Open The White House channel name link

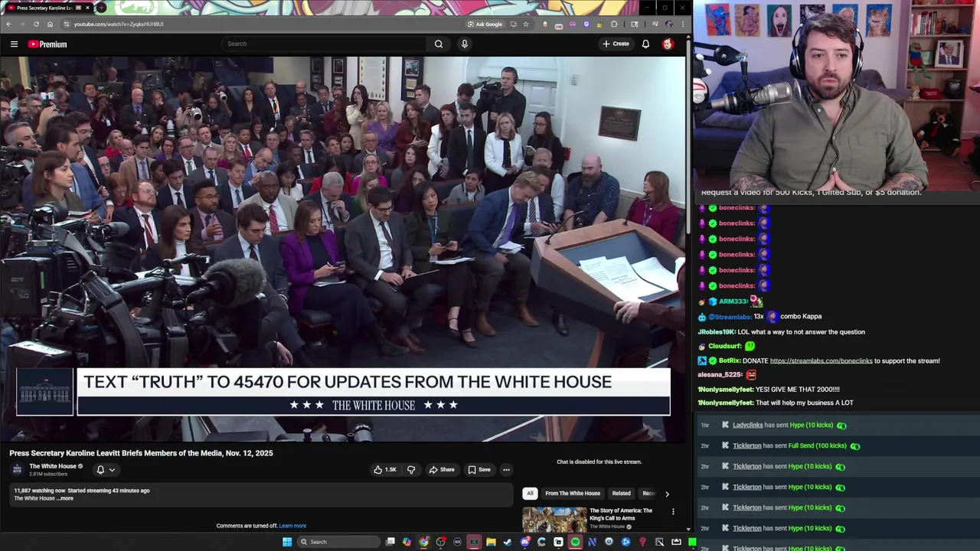click(52, 466)
